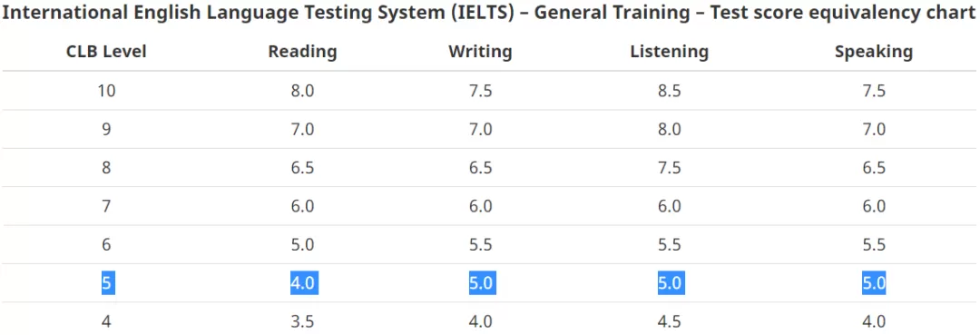This screenshot has height=335, width=980.
Task: Click the IELTS equivalency chart title
Action: pyautogui.click(x=489, y=14)
